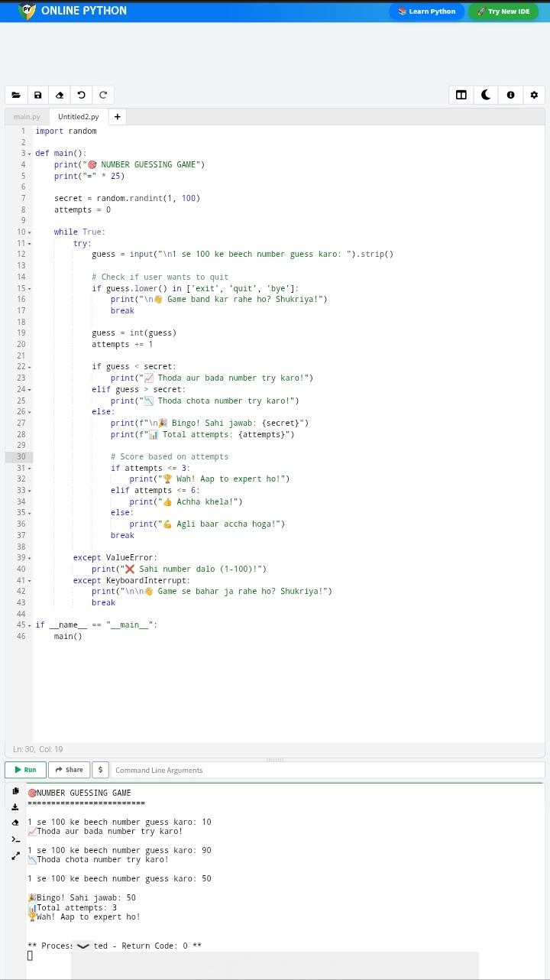Fold the if guess.lower() block at line 15
The image size is (550, 980).
coord(29,288)
